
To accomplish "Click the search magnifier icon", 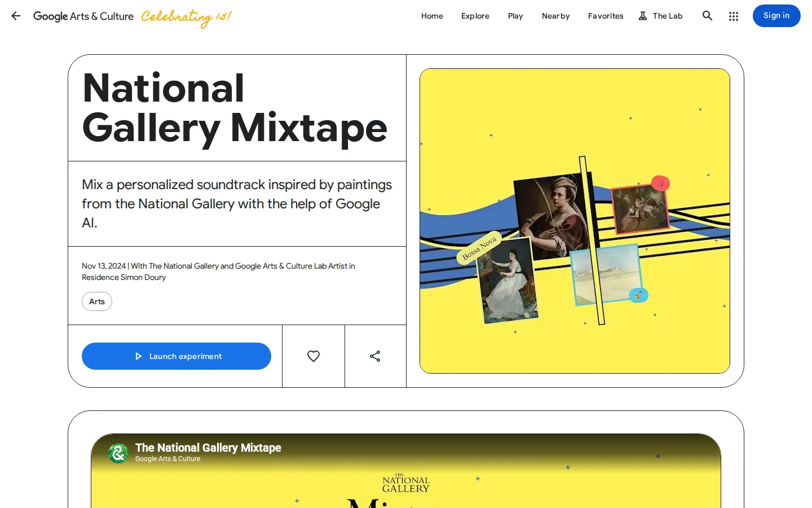I will [707, 16].
